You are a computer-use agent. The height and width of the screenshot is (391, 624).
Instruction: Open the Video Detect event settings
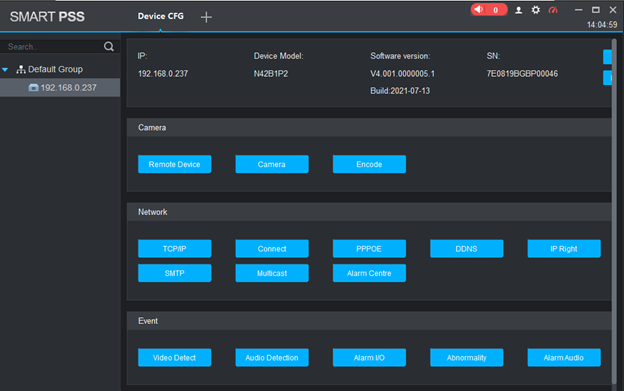point(174,358)
